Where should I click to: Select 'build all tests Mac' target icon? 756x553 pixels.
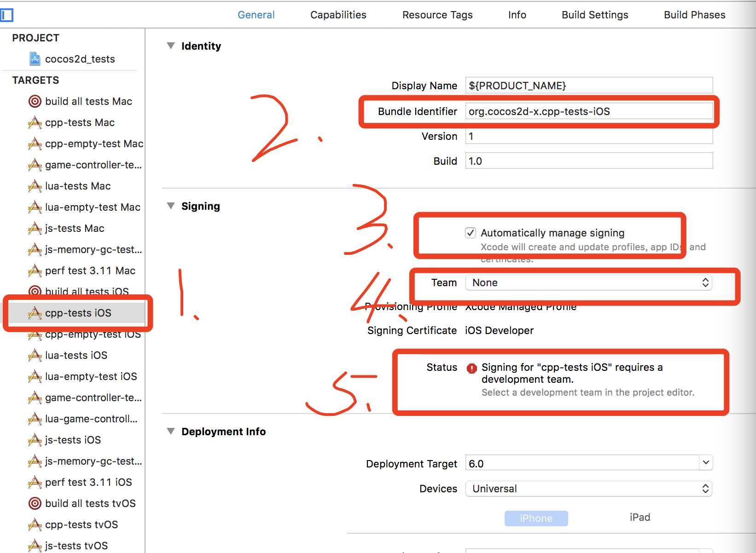click(35, 101)
